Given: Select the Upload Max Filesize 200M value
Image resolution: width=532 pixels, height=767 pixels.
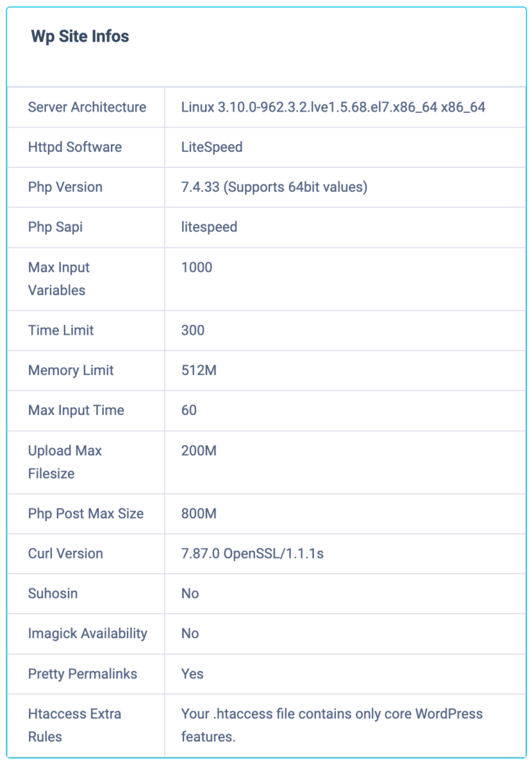Looking at the screenshot, I should [x=199, y=451].
